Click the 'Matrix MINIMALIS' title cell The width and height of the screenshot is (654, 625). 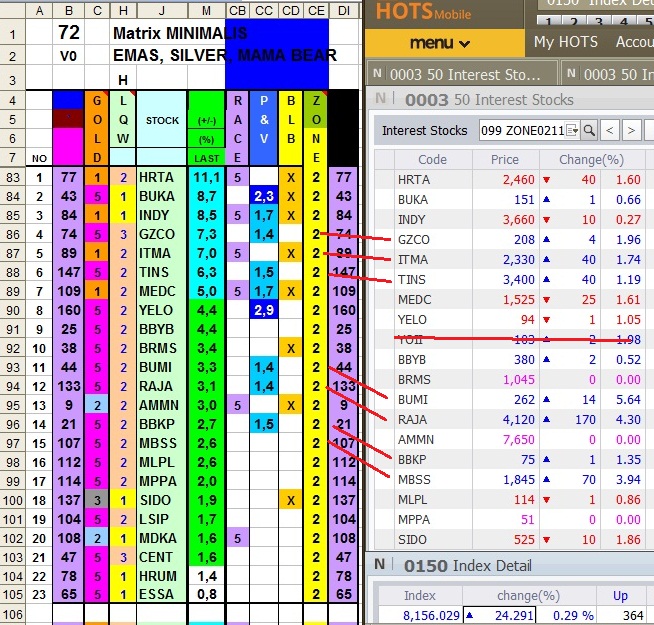(x=180, y=33)
